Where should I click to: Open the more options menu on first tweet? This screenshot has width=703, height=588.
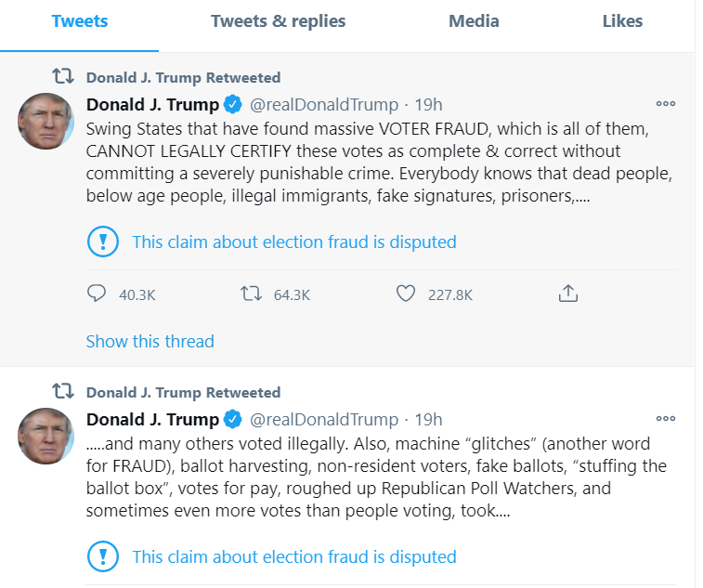(x=665, y=104)
